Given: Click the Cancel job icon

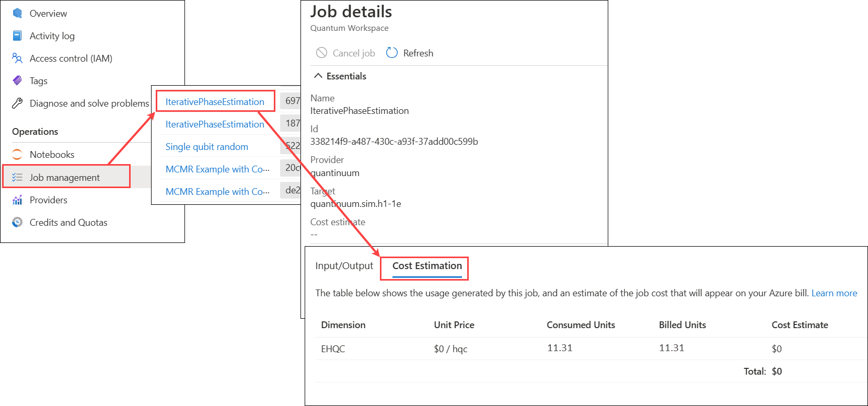Looking at the screenshot, I should click(321, 53).
